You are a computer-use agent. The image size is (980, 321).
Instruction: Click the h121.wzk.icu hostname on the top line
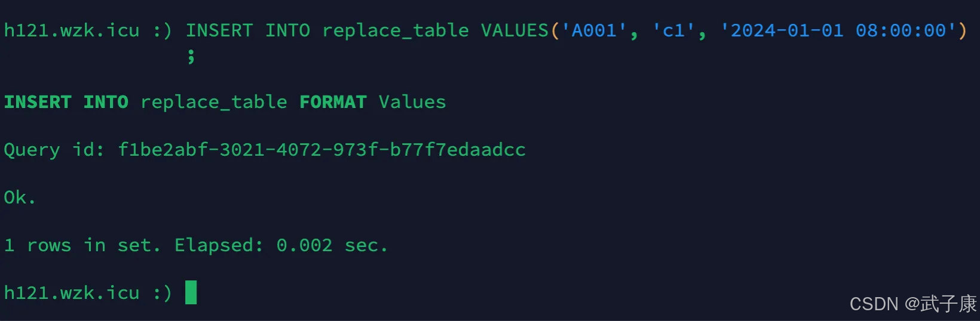[x=71, y=30]
